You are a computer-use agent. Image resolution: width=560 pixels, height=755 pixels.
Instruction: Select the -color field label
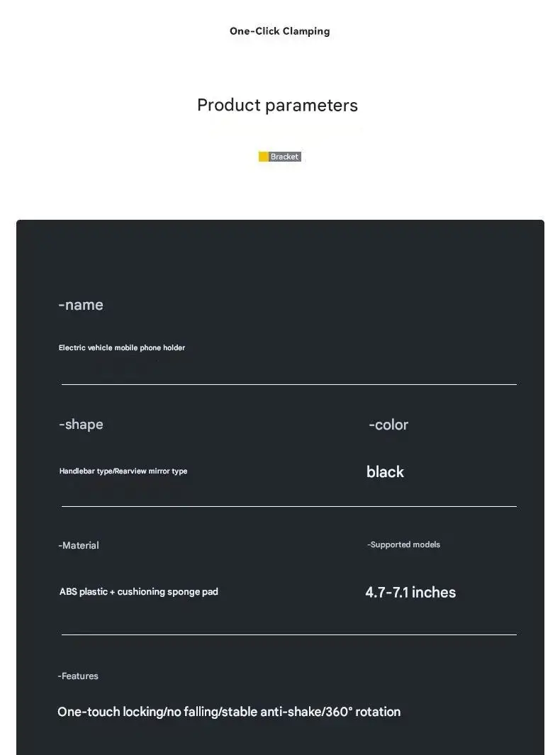tap(388, 425)
